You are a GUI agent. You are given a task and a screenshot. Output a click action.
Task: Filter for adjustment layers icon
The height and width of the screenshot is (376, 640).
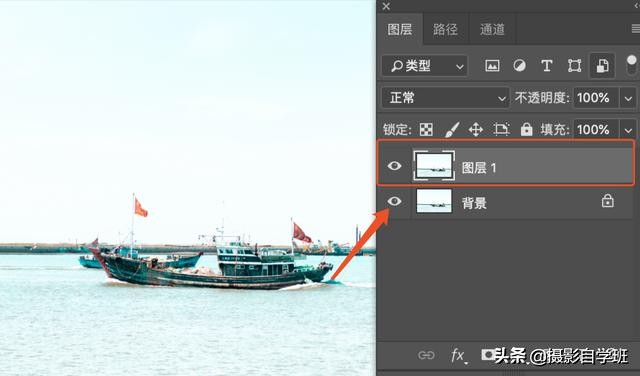(520, 66)
